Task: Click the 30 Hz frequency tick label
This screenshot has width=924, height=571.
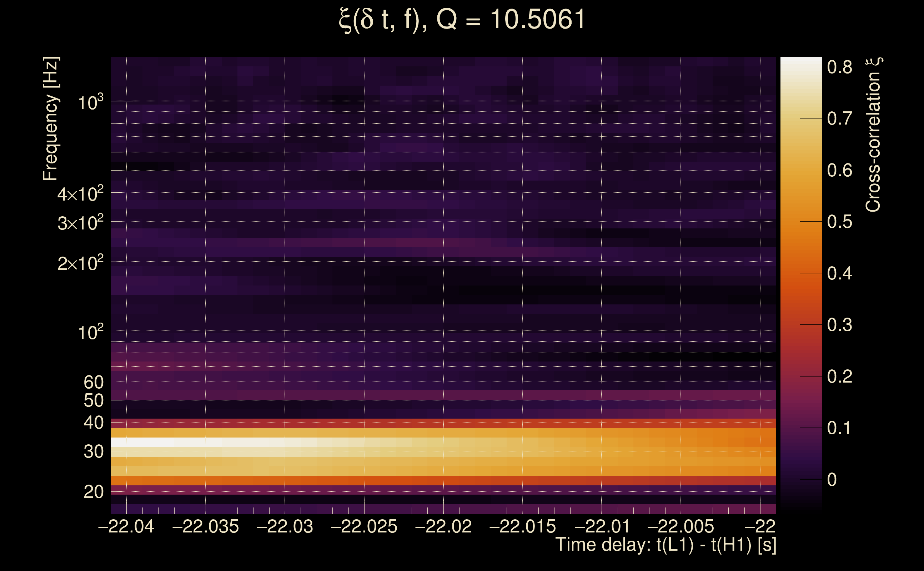Action: click(x=93, y=452)
